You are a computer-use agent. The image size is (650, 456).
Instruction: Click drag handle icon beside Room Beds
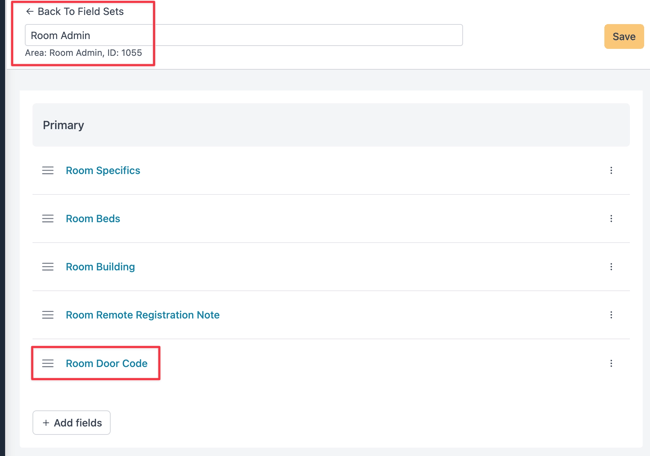(47, 219)
